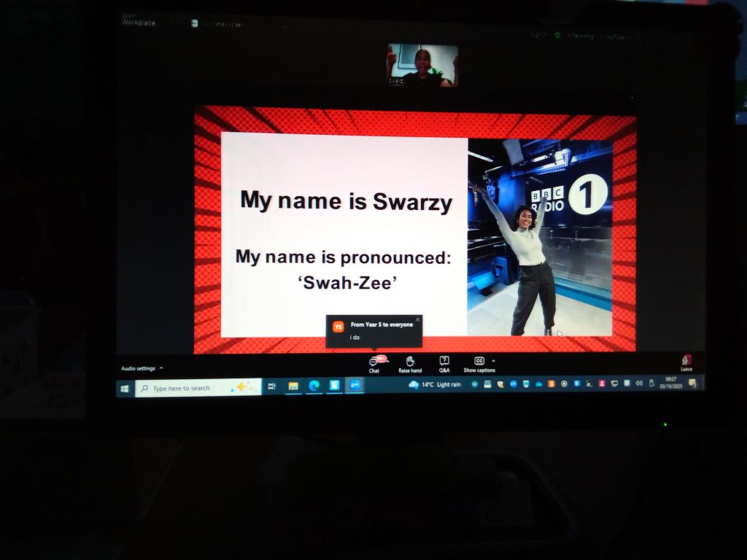The width and height of the screenshot is (747, 560).
Task: Open the Q&A panel
Action: click(444, 362)
